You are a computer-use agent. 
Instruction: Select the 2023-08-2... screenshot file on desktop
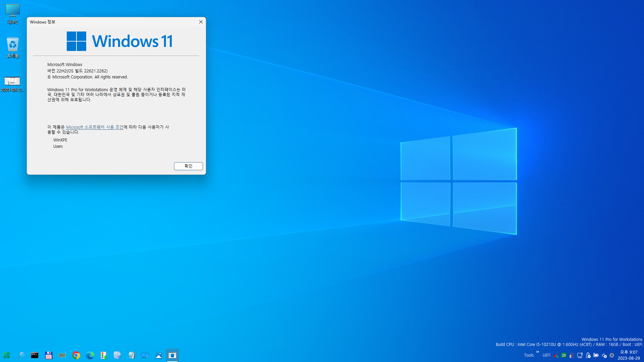coord(12,84)
